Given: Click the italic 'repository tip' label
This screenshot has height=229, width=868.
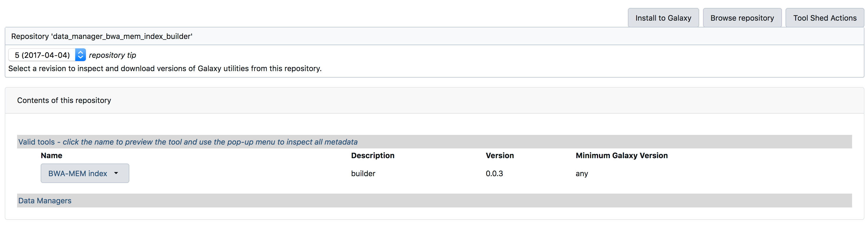Looking at the screenshot, I should pyautogui.click(x=113, y=55).
